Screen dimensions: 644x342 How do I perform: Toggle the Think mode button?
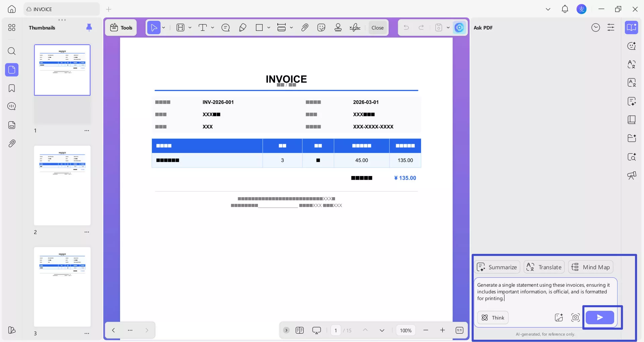493,318
